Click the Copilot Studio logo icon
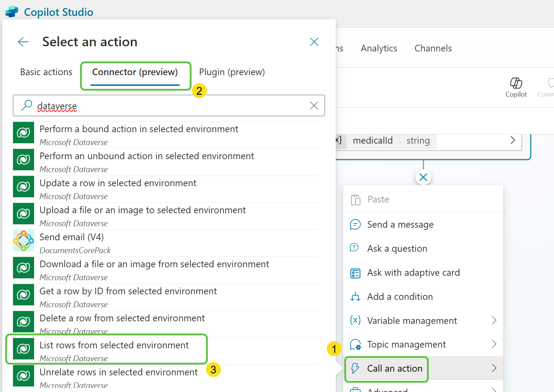Viewport: 554px width, 392px height. (11, 11)
